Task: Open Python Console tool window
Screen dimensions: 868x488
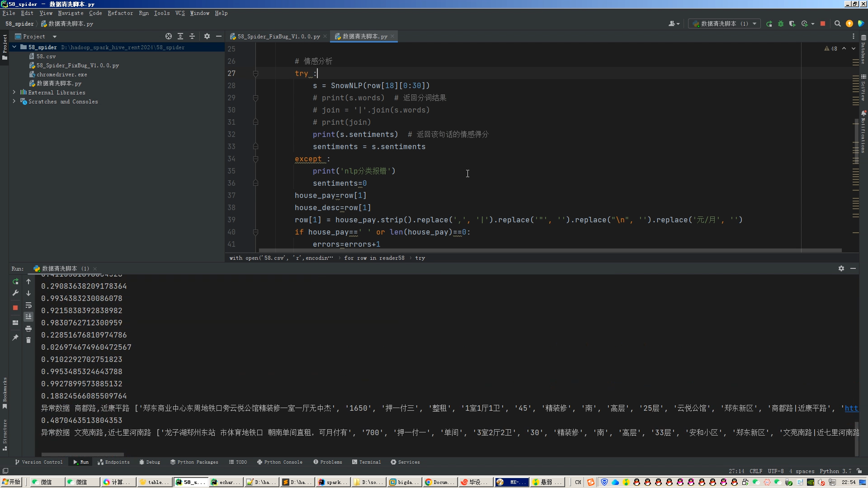Action: [279, 462]
